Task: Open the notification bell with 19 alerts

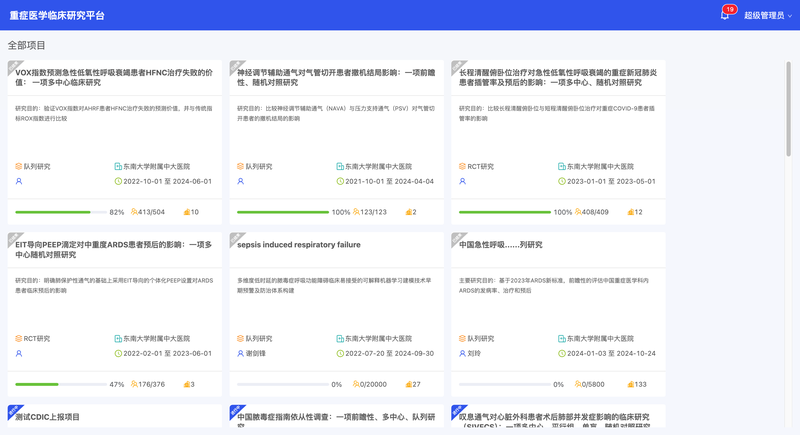Action: tap(724, 15)
